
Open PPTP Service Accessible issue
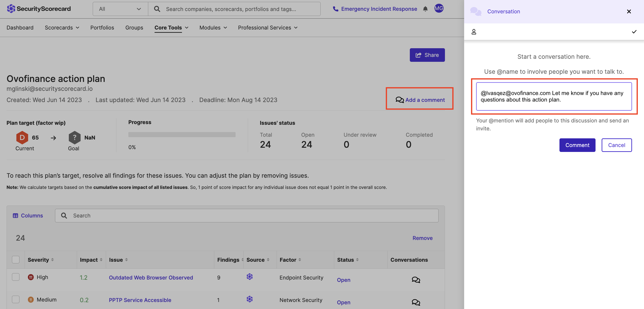tap(140, 300)
